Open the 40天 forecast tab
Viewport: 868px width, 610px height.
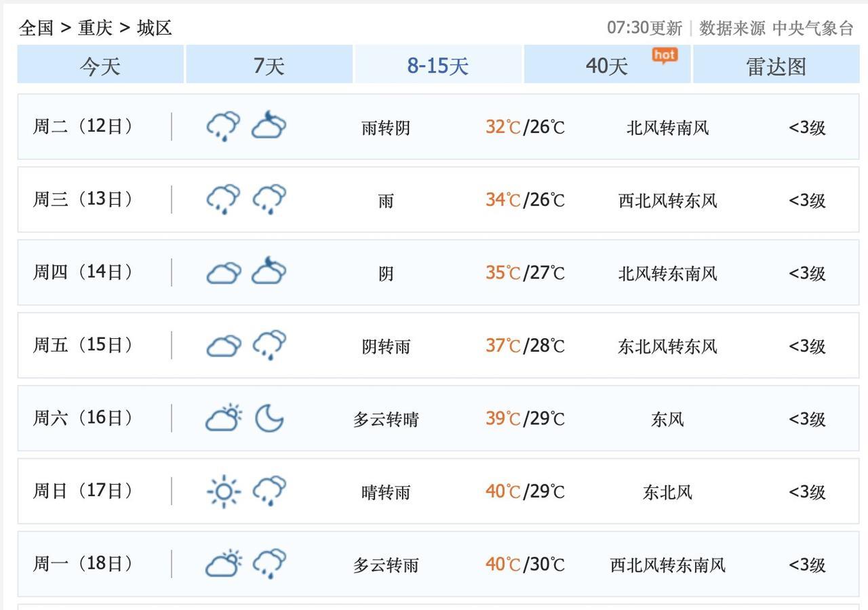tap(606, 66)
